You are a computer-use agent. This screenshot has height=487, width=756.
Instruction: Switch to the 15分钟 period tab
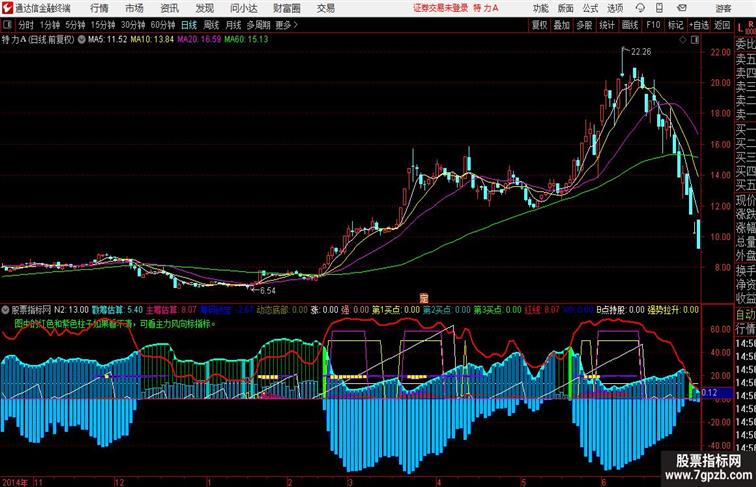tap(103, 25)
